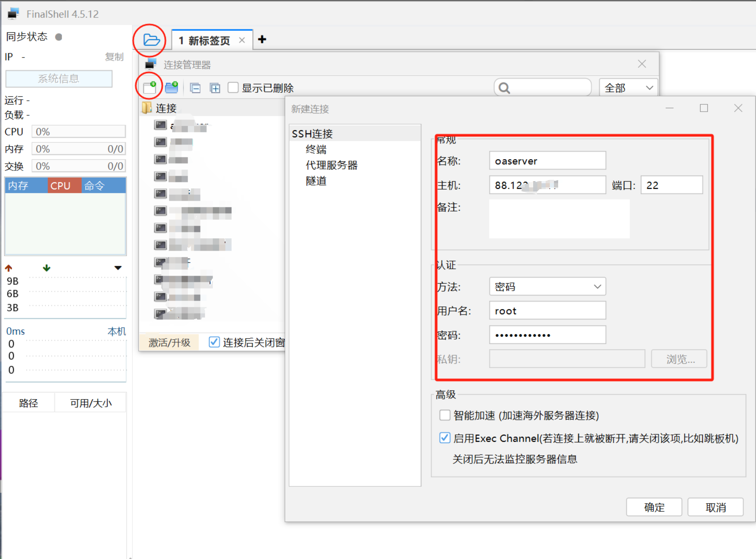Image resolution: width=756 pixels, height=559 pixels.
Task: Toggle 连接后关闭窗口 checkbox
Action: (214, 342)
